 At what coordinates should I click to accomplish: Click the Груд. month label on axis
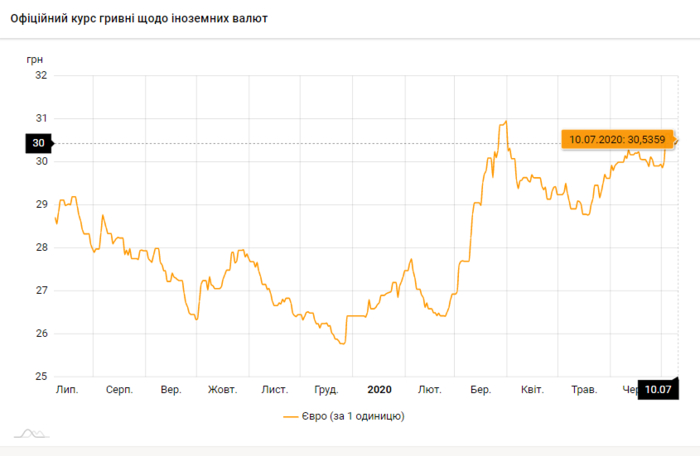tap(326, 390)
